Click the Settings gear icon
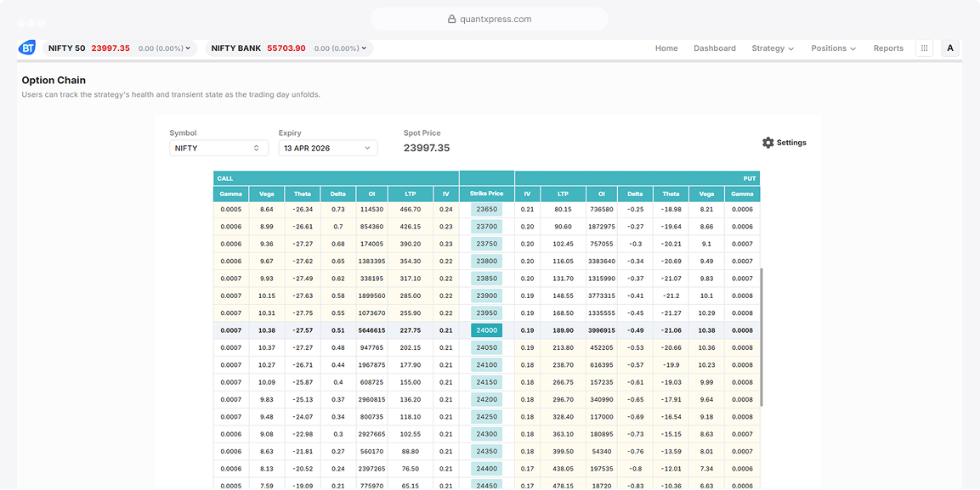Screen dimensions: 980x490 point(768,143)
